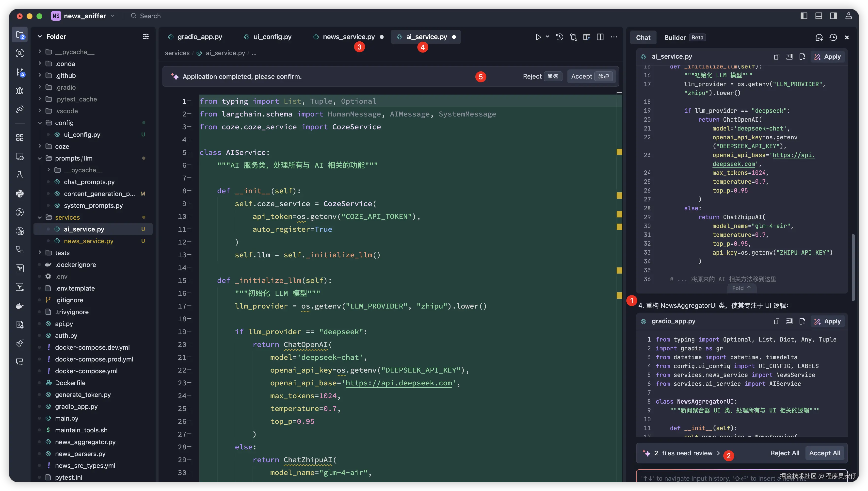Switch to the news_service.py tab

coord(349,37)
